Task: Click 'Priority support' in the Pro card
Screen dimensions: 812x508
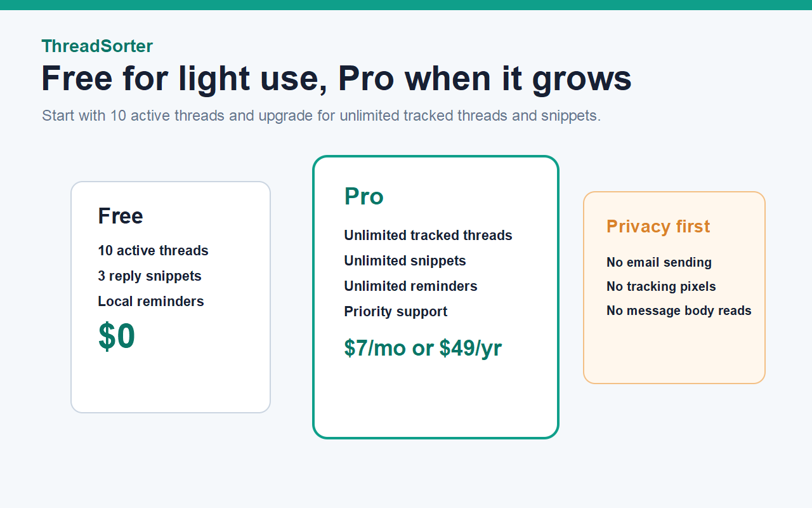Action: click(396, 312)
